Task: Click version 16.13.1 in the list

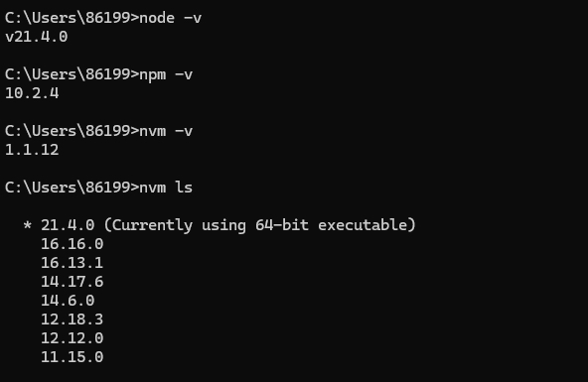Action: click(x=72, y=263)
